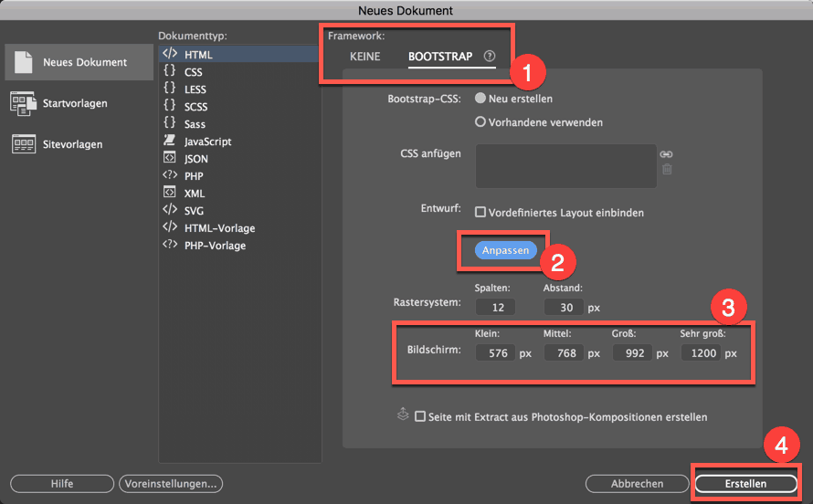Screen dimensions: 813x504
Task: Select SVG document type label
Action: (194, 211)
